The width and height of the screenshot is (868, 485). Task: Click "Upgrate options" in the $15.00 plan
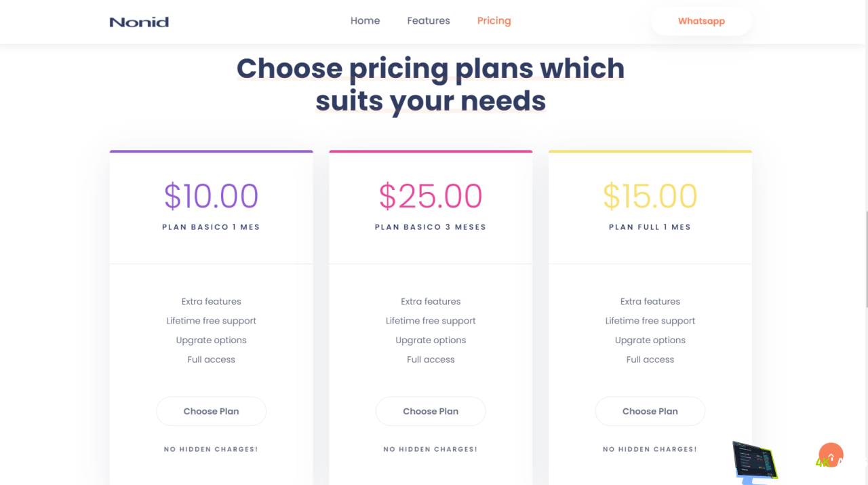pyautogui.click(x=650, y=341)
